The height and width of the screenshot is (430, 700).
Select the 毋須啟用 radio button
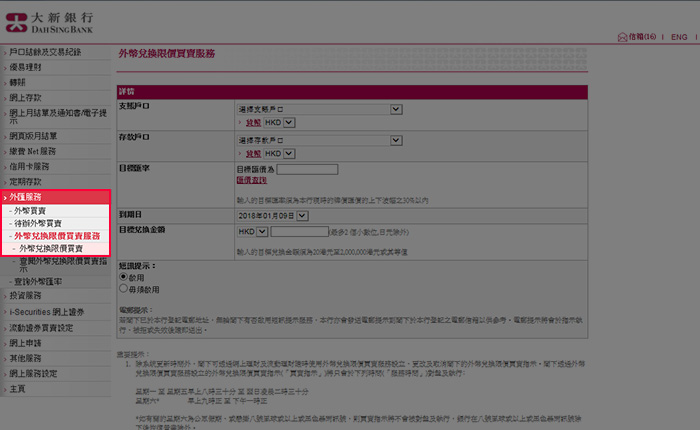(x=124, y=288)
